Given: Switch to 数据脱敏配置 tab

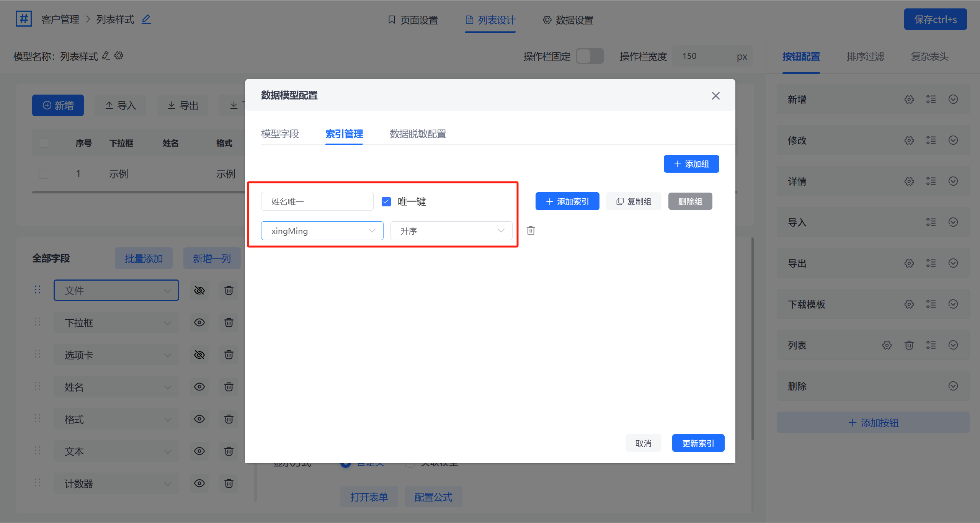Looking at the screenshot, I should (x=418, y=134).
